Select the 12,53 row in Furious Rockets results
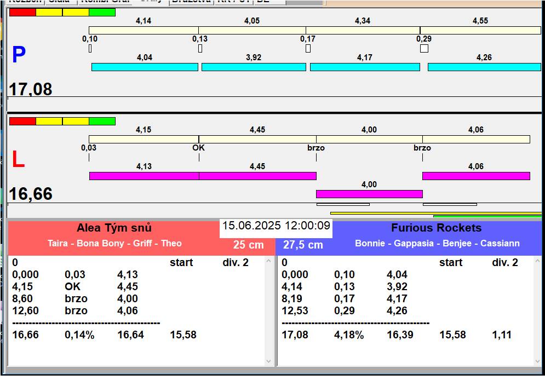The image size is (545, 392). 295,310
